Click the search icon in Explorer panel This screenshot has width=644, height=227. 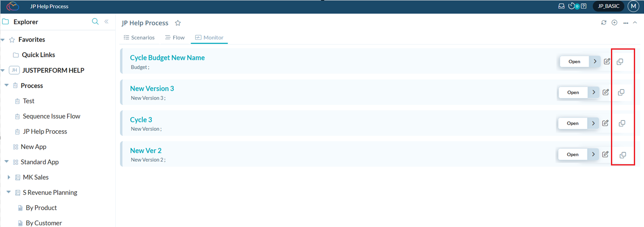(x=95, y=22)
